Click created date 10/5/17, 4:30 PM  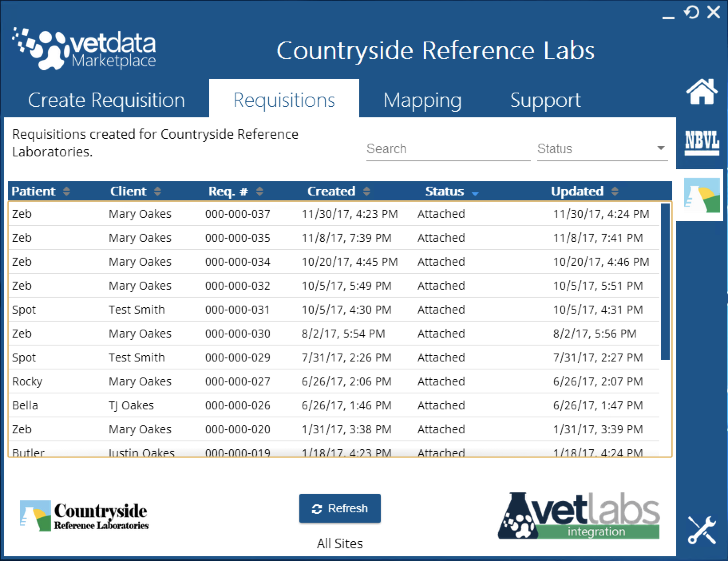click(346, 310)
